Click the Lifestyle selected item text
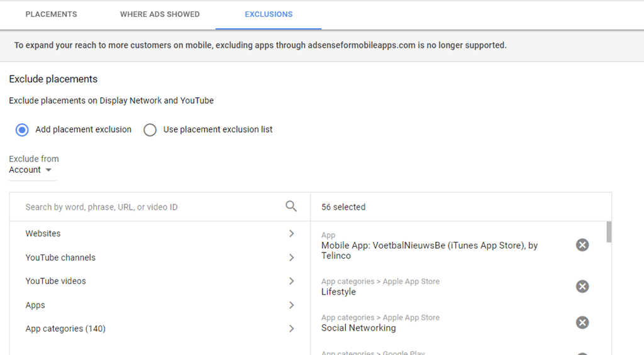The image size is (644, 355). (x=338, y=292)
